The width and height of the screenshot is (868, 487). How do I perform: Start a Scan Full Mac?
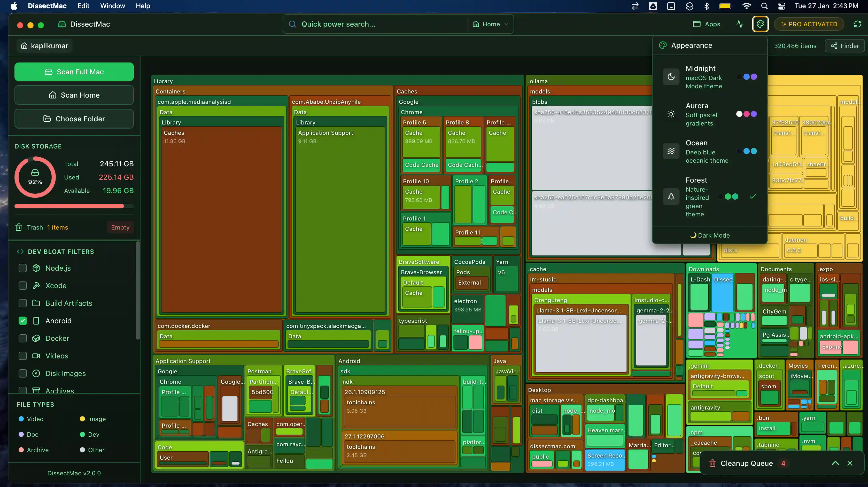coord(74,72)
